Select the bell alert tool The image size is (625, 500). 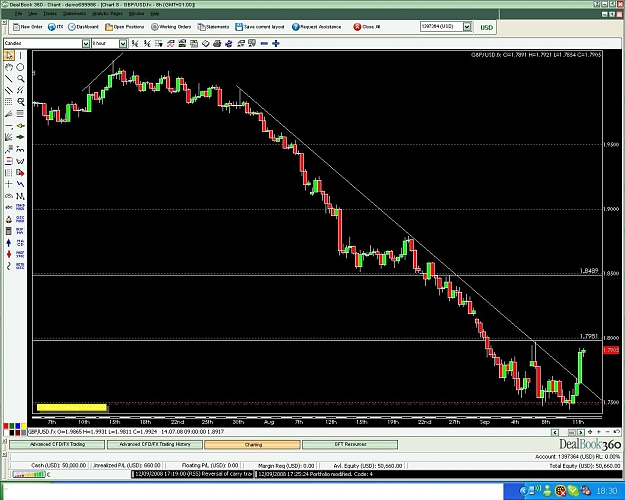pyautogui.click(x=9, y=219)
